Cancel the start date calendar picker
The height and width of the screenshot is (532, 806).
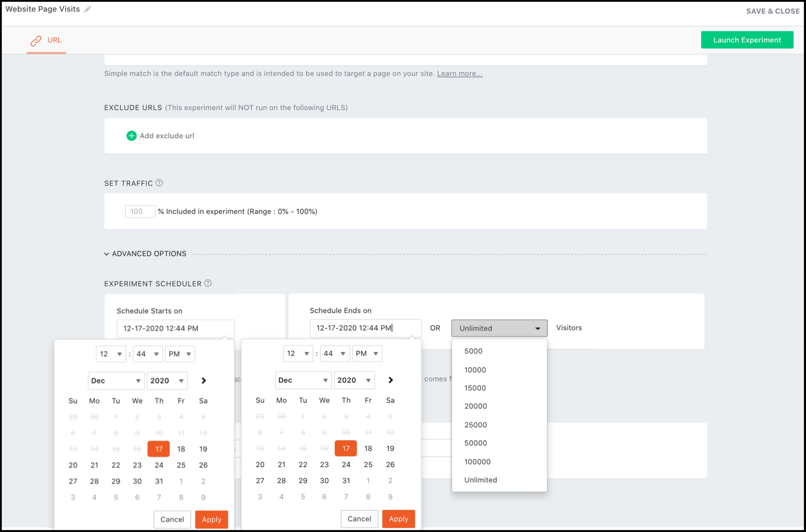click(172, 519)
